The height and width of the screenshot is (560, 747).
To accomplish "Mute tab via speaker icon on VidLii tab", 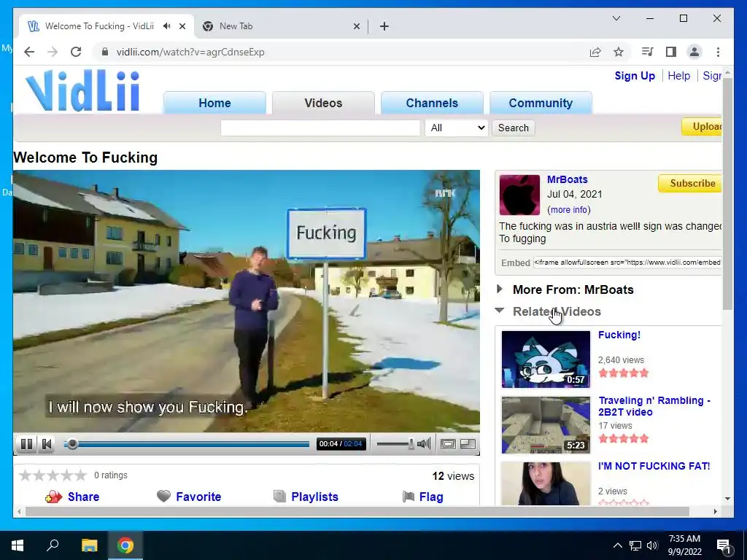I will pos(166,26).
